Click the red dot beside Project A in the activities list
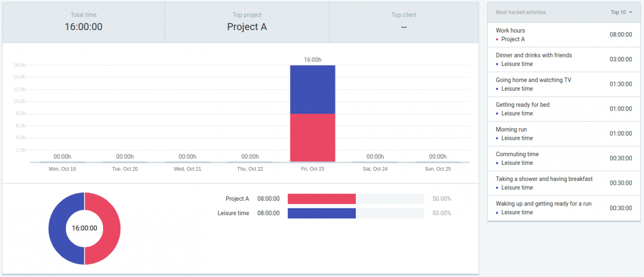This screenshot has height=277, width=644. [x=497, y=40]
